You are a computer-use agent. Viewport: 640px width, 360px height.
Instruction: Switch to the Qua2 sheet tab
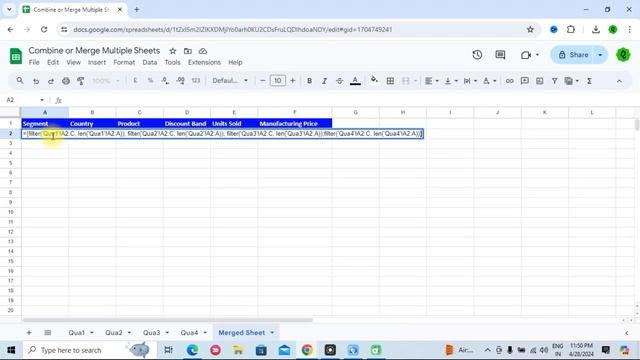tap(114, 333)
